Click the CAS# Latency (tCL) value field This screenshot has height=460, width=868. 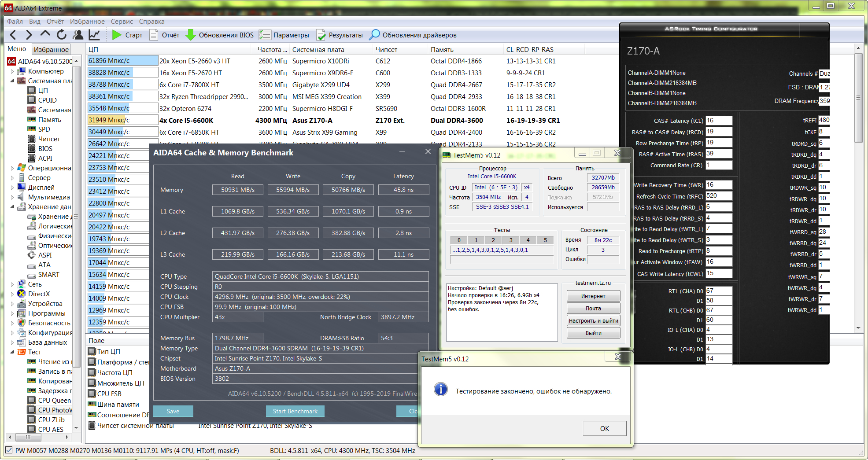pos(719,121)
